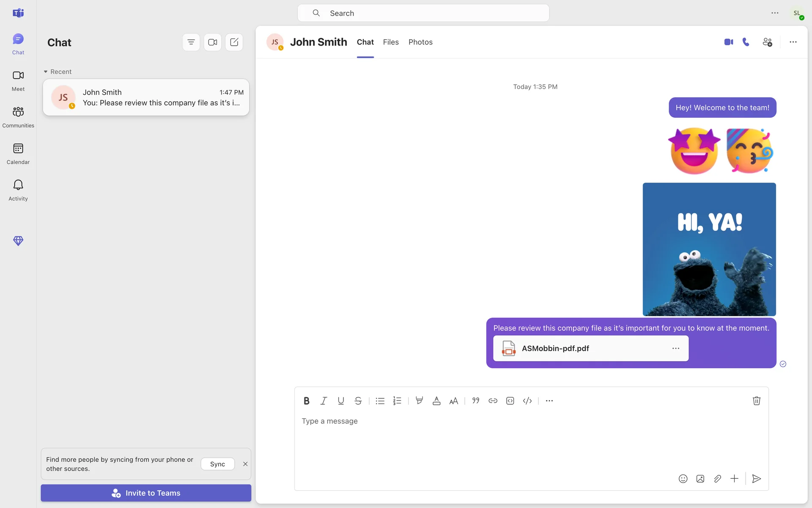Screen dimensions: 812x508
Task: Switch to the Photos tab
Action: [x=420, y=42]
